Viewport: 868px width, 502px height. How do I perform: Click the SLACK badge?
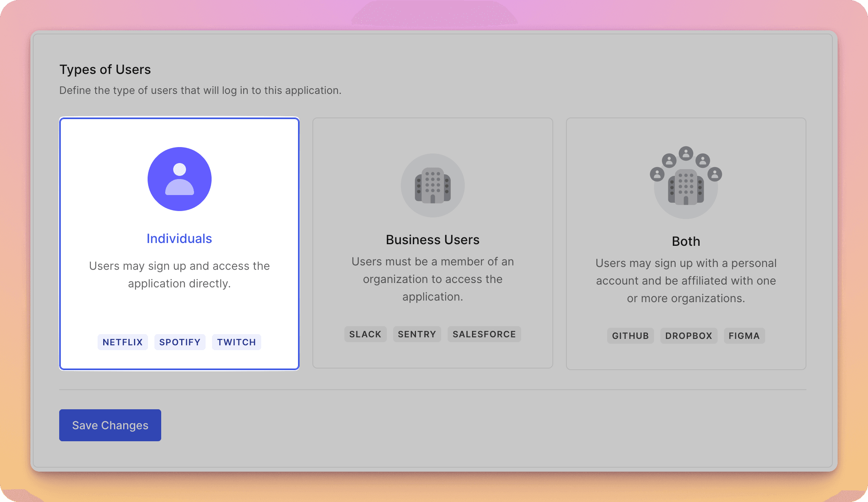click(365, 334)
